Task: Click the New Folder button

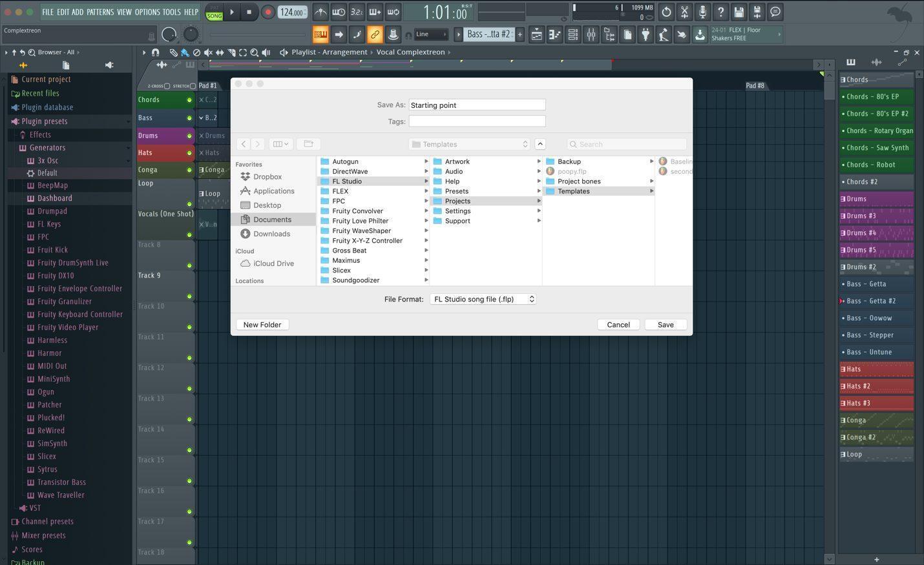Action: pyautogui.click(x=262, y=324)
